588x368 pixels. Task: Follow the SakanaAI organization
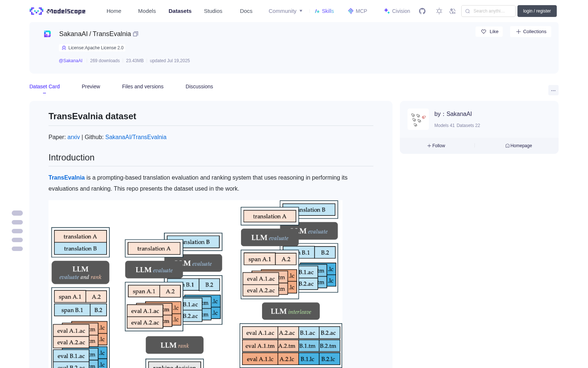click(436, 146)
